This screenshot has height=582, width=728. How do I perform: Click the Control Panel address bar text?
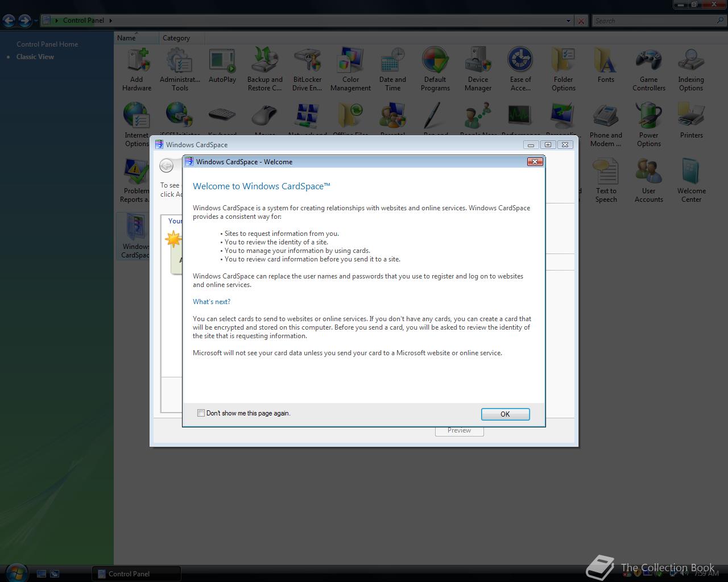(x=84, y=20)
